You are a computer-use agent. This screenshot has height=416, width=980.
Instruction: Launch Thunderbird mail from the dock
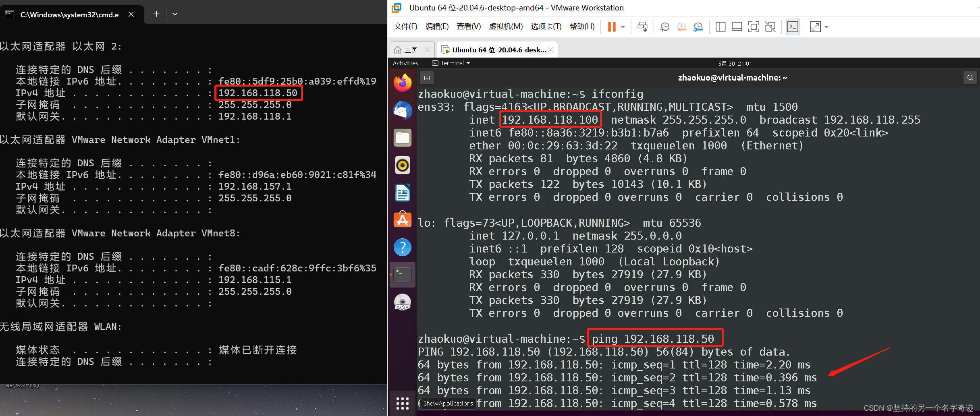tap(402, 110)
